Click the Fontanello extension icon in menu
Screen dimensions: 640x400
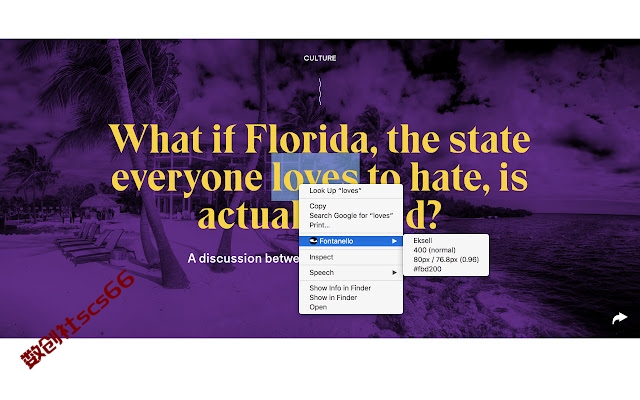tap(313, 241)
